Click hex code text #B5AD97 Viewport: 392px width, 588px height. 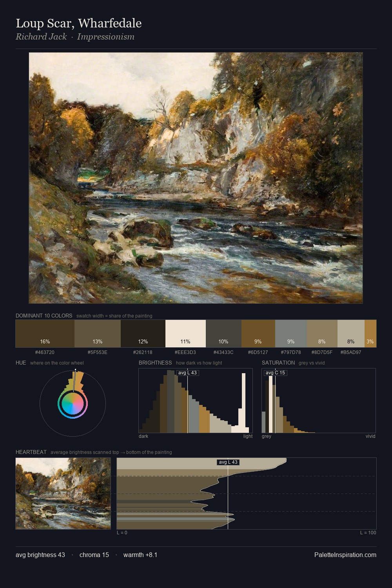pos(351,352)
